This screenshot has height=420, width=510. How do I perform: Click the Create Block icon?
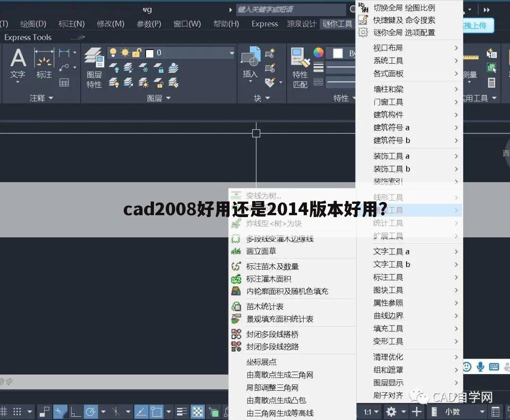click(x=270, y=53)
